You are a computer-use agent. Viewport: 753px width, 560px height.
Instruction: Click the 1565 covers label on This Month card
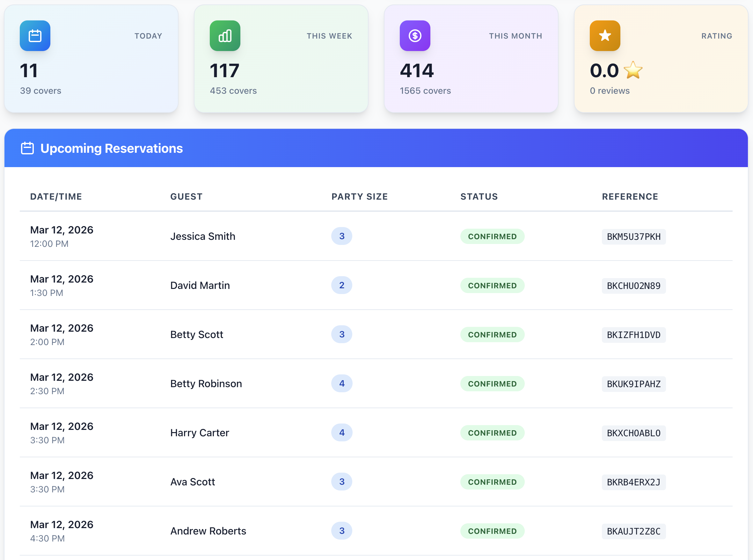click(425, 91)
